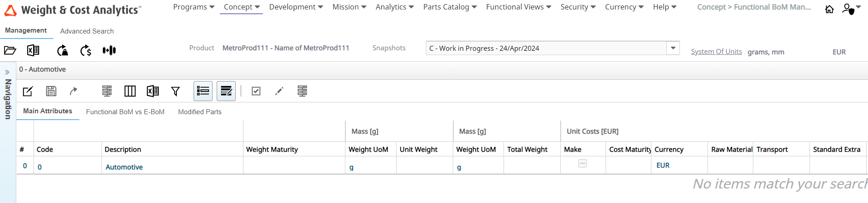Click the Weight Maturity cell for Automotive

(x=294, y=166)
